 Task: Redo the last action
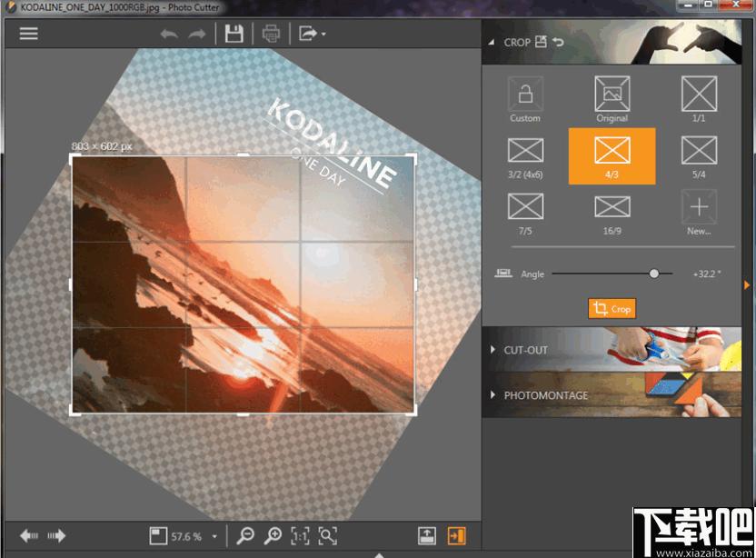[196, 34]
